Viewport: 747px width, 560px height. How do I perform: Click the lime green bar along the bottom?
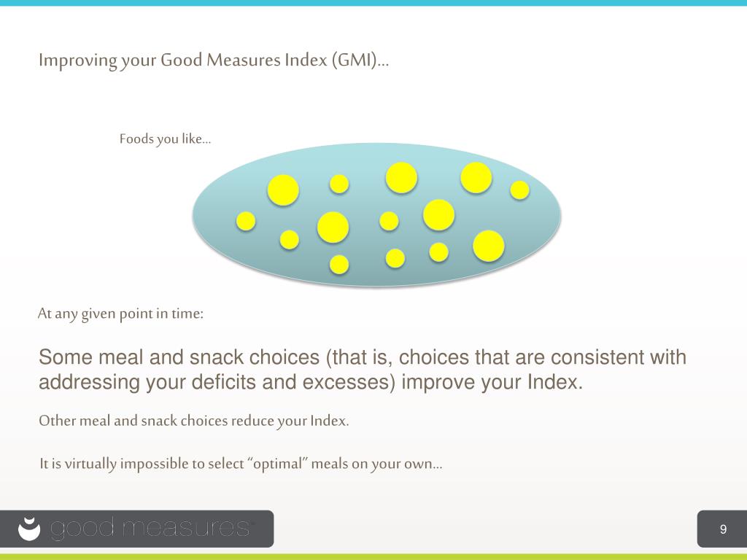pos(373,556)
